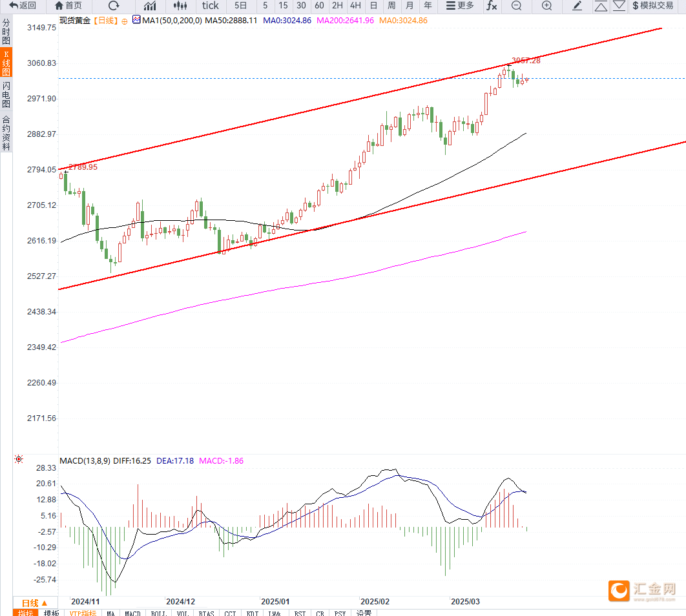Expand the 日线 period selector
Viewport: 686px width, 616px height.
[35, 603]
